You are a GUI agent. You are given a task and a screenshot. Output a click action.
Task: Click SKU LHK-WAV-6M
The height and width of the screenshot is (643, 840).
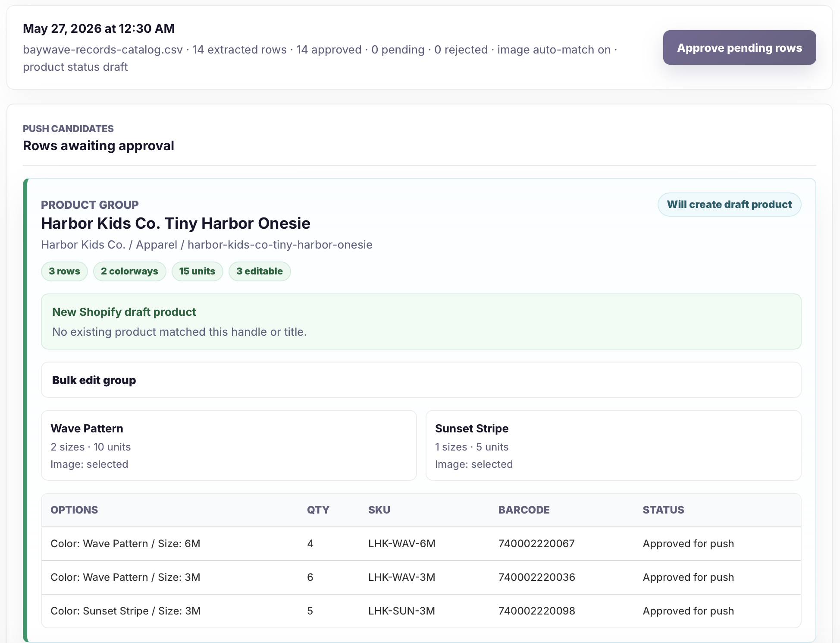401,544
